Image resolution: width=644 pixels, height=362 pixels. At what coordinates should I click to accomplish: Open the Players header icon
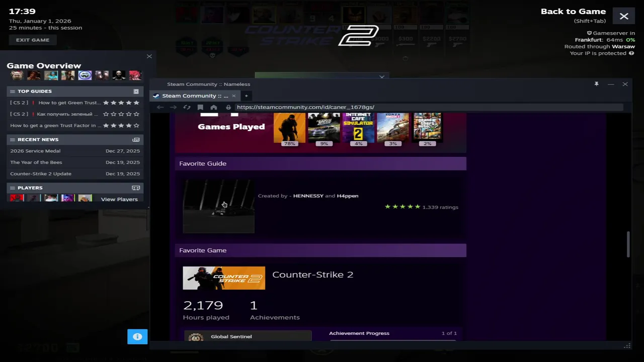(136, 188)
